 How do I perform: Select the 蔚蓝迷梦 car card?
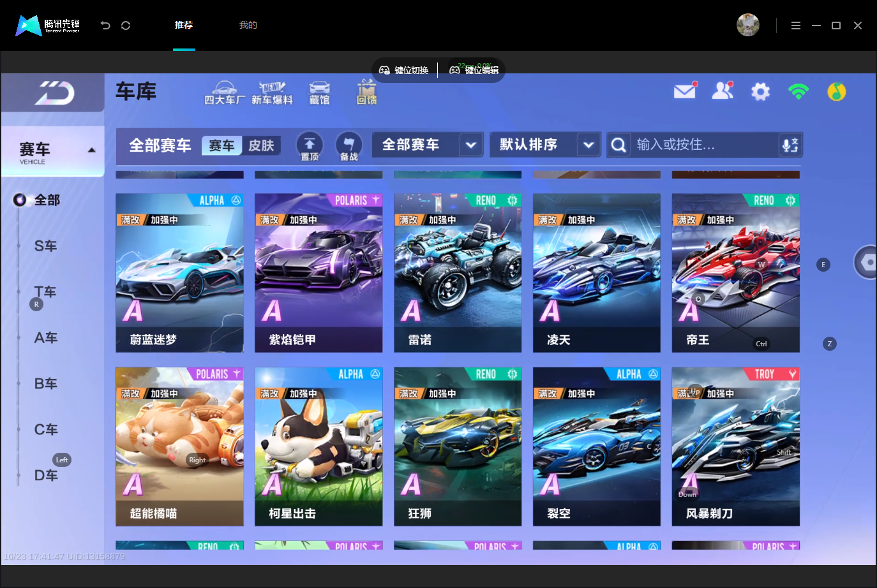tap(179, 273)
